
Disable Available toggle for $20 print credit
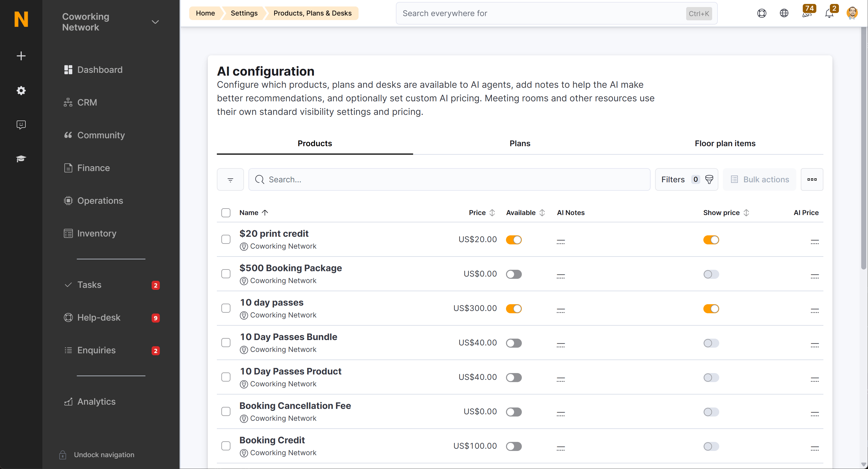point(514,240)
